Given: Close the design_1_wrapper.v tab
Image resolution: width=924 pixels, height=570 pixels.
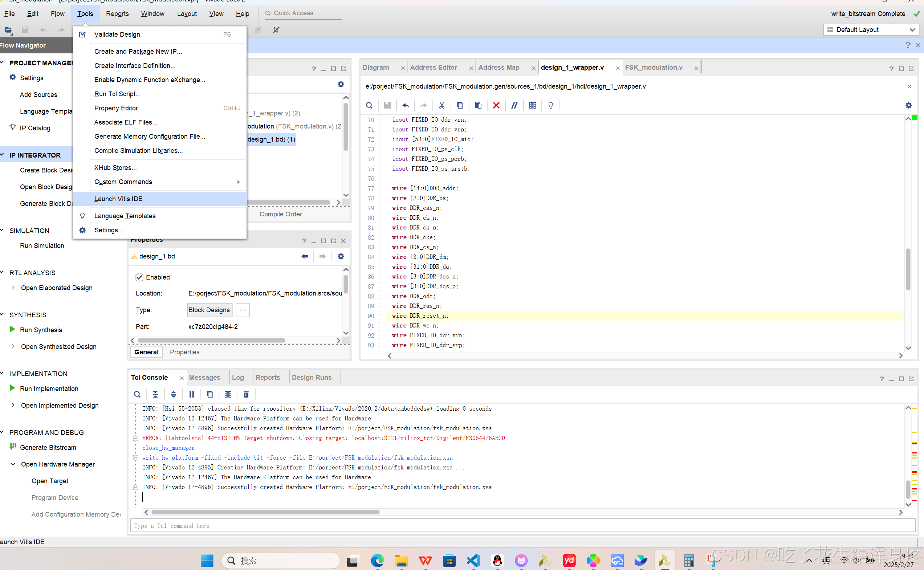Looking at the screenshot, I should pyautogui.click(x=618, y=68).
